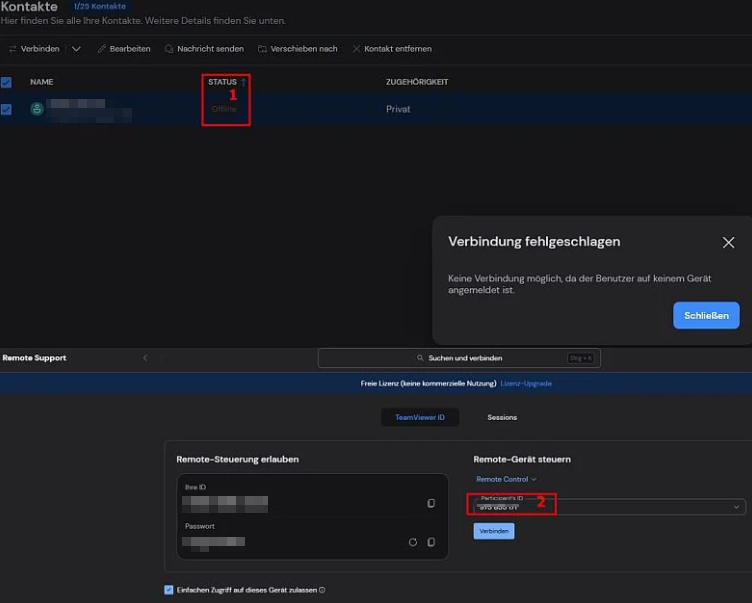Regenerate the Passwort with refresh icon
Image resolution: width=752 pixels, height=603 pixels.
tap(412, 542)
